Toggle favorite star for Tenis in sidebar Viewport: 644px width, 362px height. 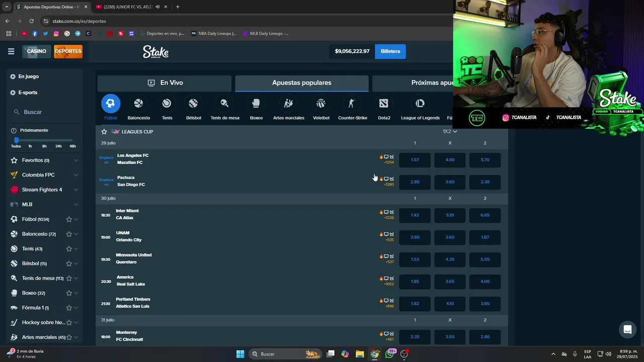click(x=69, y=249)
